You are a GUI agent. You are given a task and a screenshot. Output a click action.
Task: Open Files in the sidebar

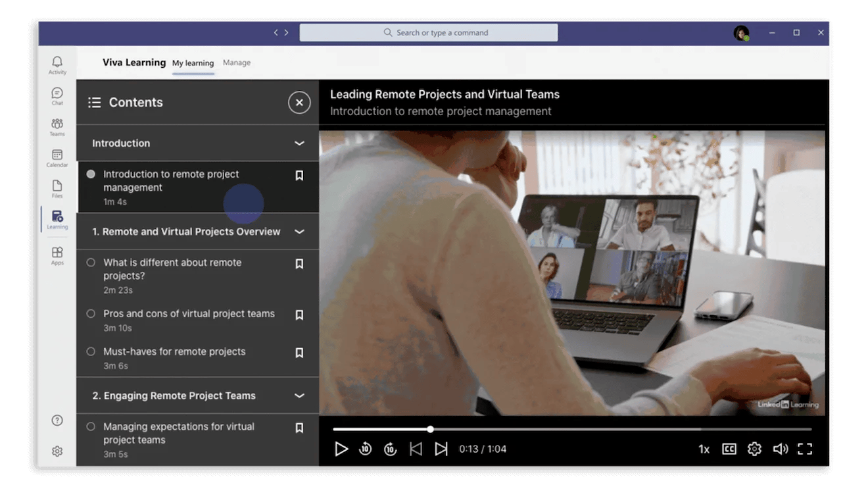tap(57, 188)
